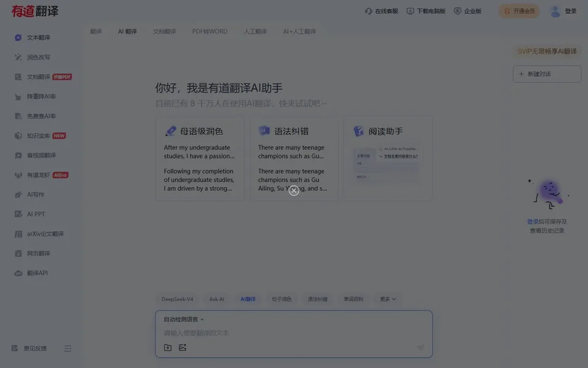Expand the 更多 dropdown
Image resolution: width=588 pixels, height=368 pixels.
click(x=388, y=299)
